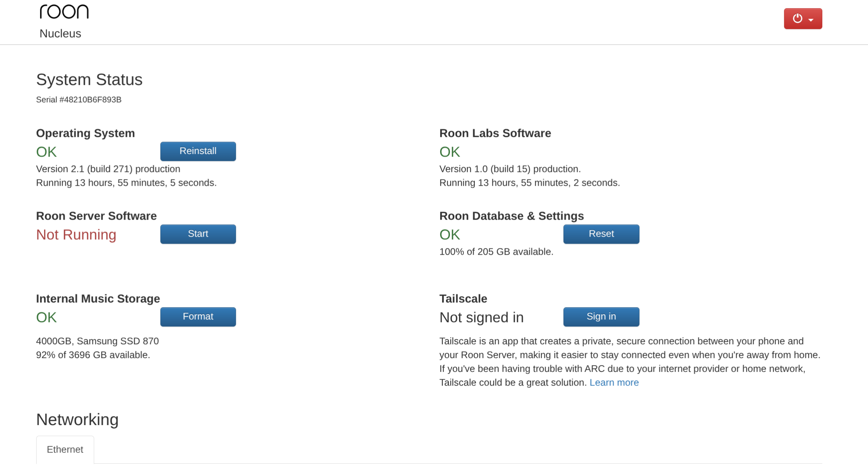
Task: Click the Samsung SSD 870 storage details
Action: tap(97, 341)
